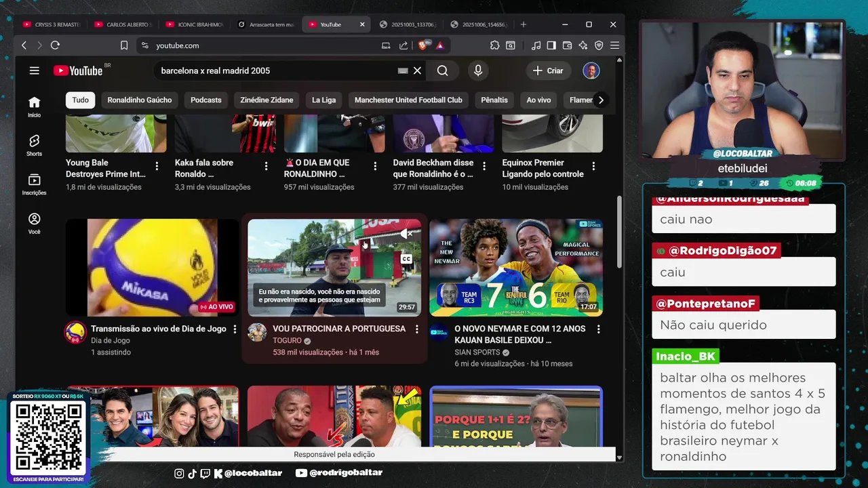Go back in the browser
This screenshot has width=868, height=488.
[x=24, y=45]
